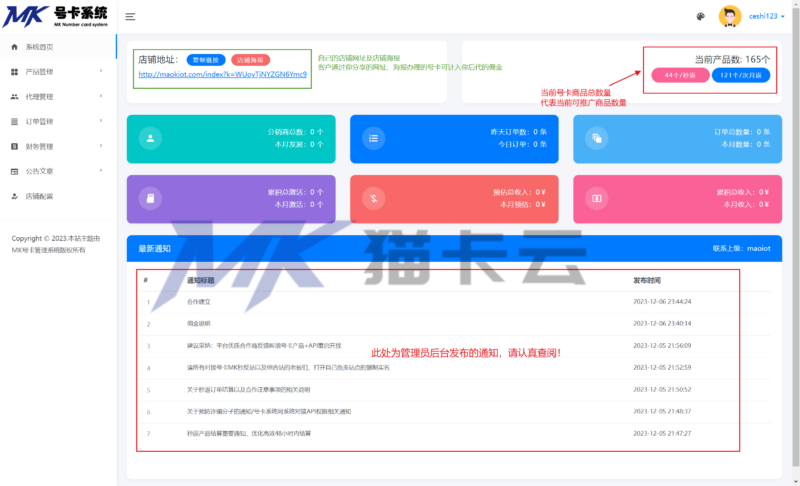Screen dimensions: 800x486
Task: Click the hamburger menu toggle icon
Action: [x=130, y=17]
